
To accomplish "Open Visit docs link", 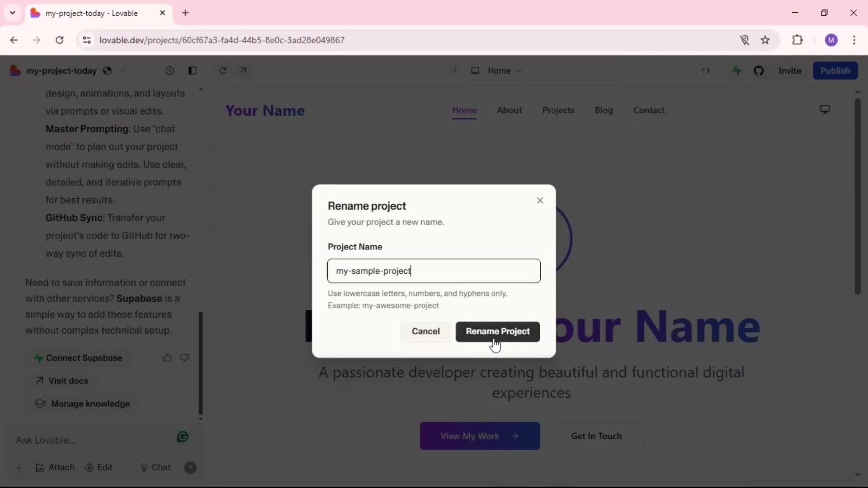I will 62,381.
